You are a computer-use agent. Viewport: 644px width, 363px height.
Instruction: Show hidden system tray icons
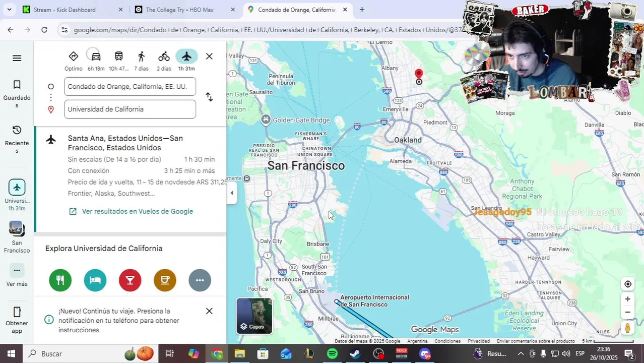[521, 354]
